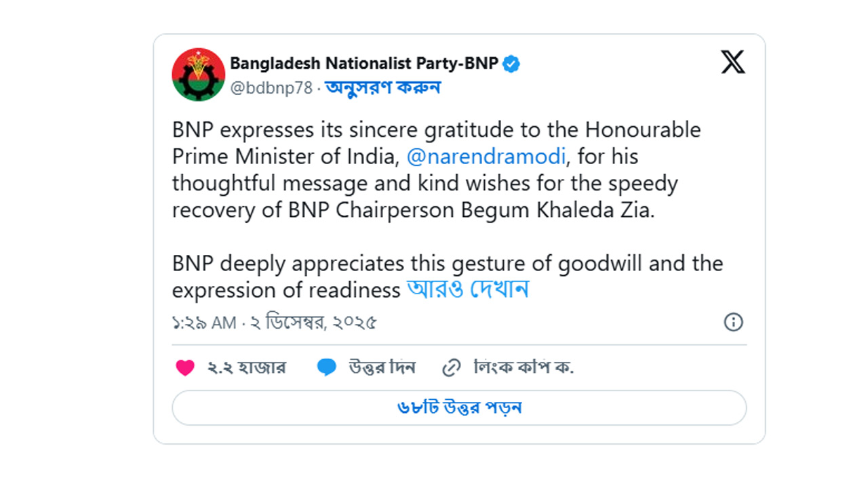Follow the account via অনুসরণ করুন
Viewport: 868px width, 488px height.
pyautogui.click(x=383, y=87)
